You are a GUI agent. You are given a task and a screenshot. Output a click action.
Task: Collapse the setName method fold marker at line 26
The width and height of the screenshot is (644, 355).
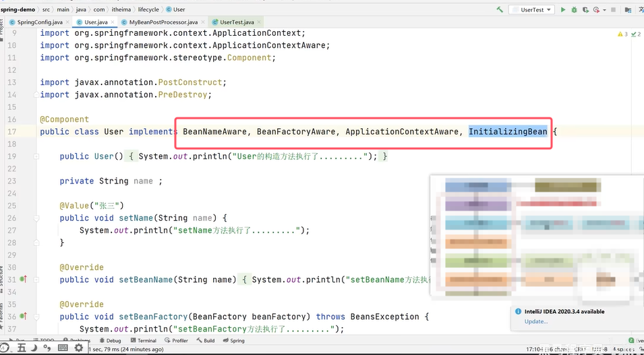(36, 218)
